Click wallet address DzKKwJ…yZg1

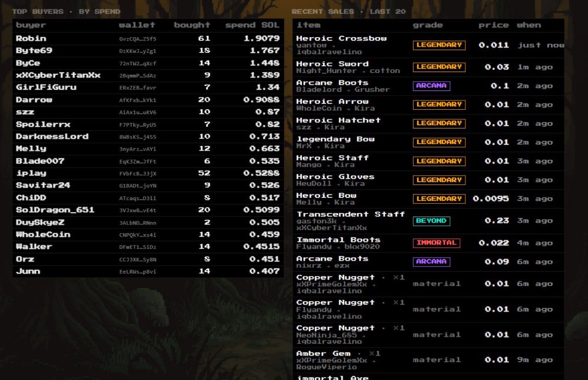tap(138, 51)
